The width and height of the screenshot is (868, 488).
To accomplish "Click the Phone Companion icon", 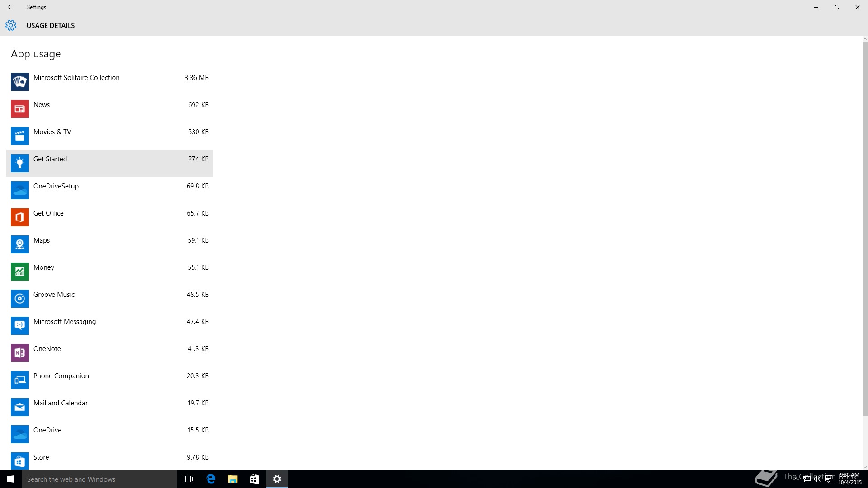I will coord(20,380).
